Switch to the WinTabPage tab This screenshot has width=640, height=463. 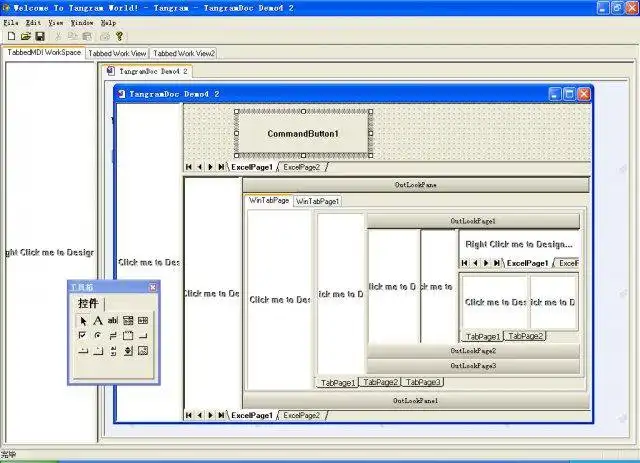point(269,200)
